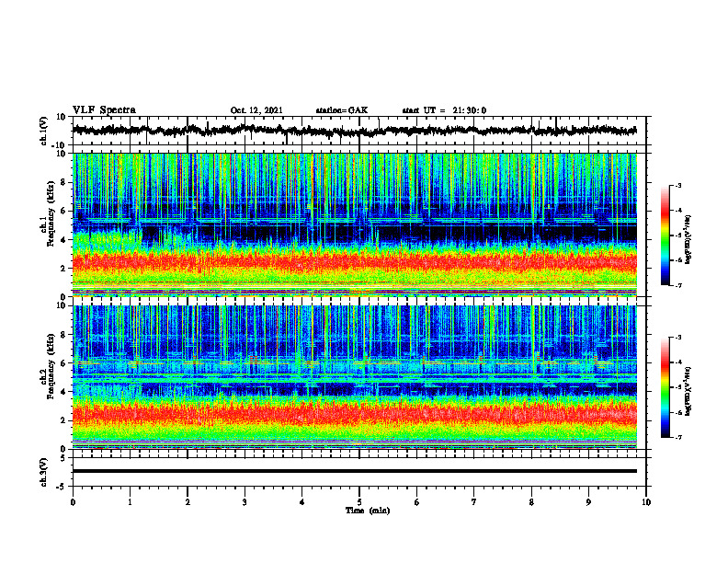Click the "1" minute tick on time axis
728x563 pixels.
pos(130,502)
